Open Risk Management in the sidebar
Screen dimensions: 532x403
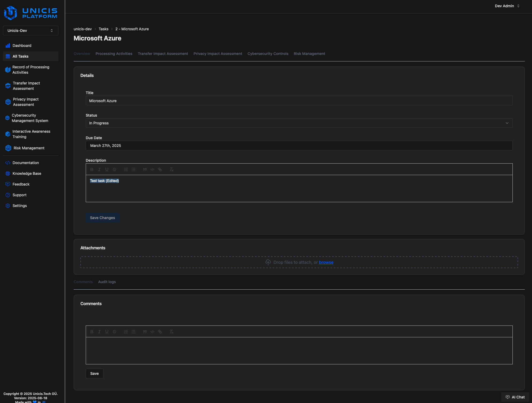[29, 148]
